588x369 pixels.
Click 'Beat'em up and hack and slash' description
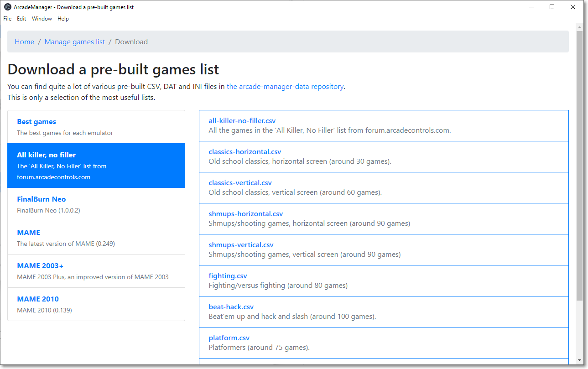[x=292, y=317]
